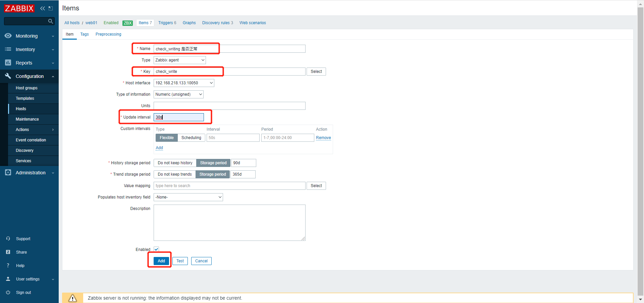Choose trend Storage period option

coord(213,174)
